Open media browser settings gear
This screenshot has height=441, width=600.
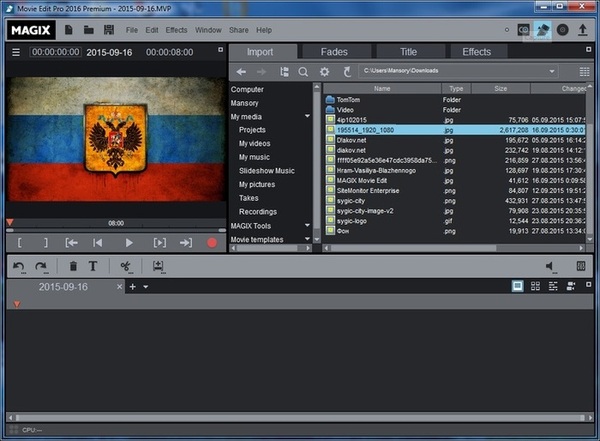324,72
